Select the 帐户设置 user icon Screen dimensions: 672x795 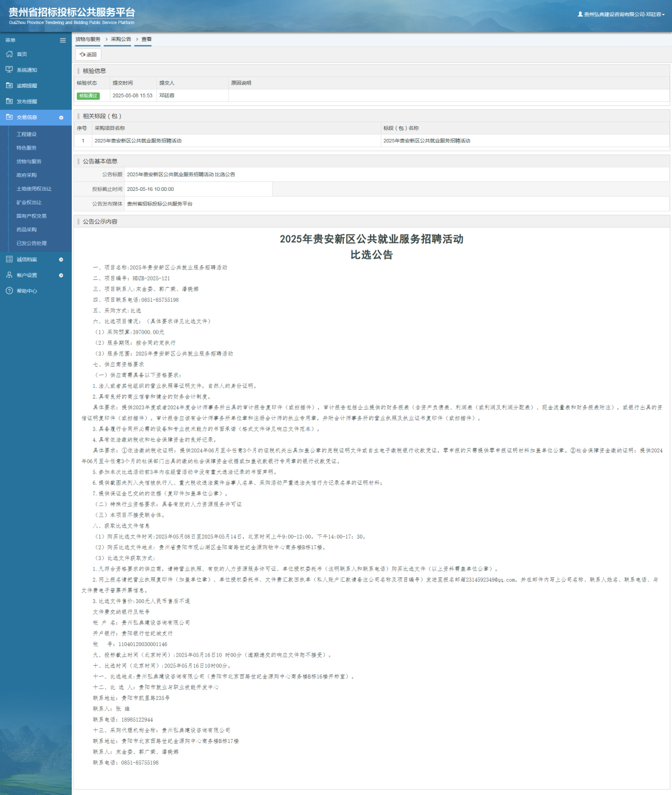pos(8,275)
